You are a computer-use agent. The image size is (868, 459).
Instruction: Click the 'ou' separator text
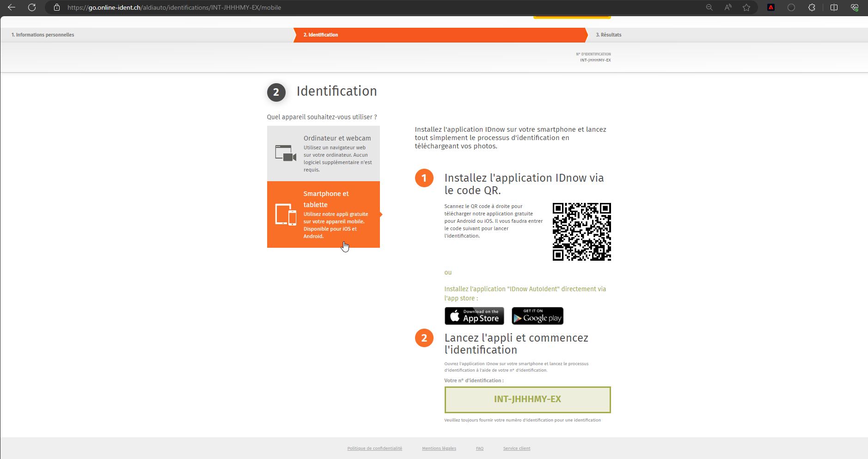pos(448,272)
